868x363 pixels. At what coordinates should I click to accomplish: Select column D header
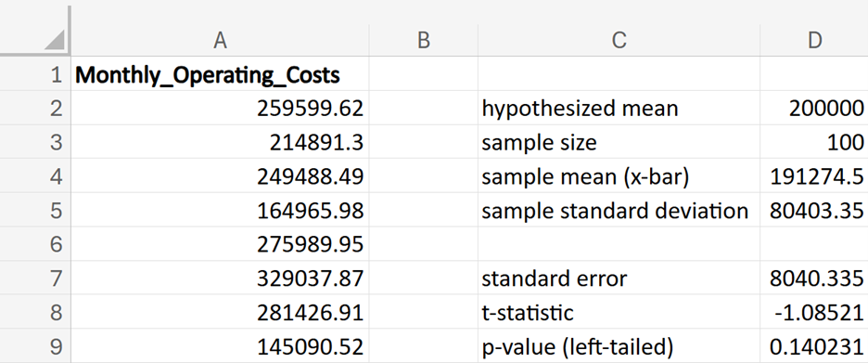[814, 40]
